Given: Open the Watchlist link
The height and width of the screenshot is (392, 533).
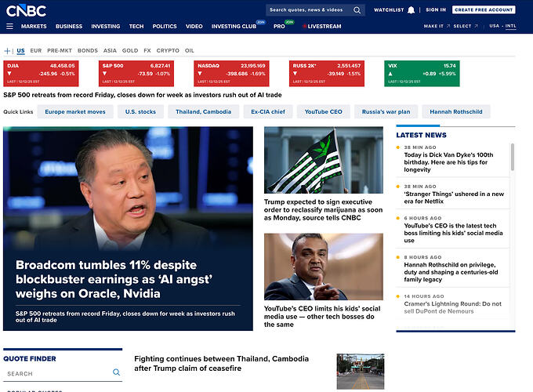Looking at the screenshot, I should tap(389, 10).
